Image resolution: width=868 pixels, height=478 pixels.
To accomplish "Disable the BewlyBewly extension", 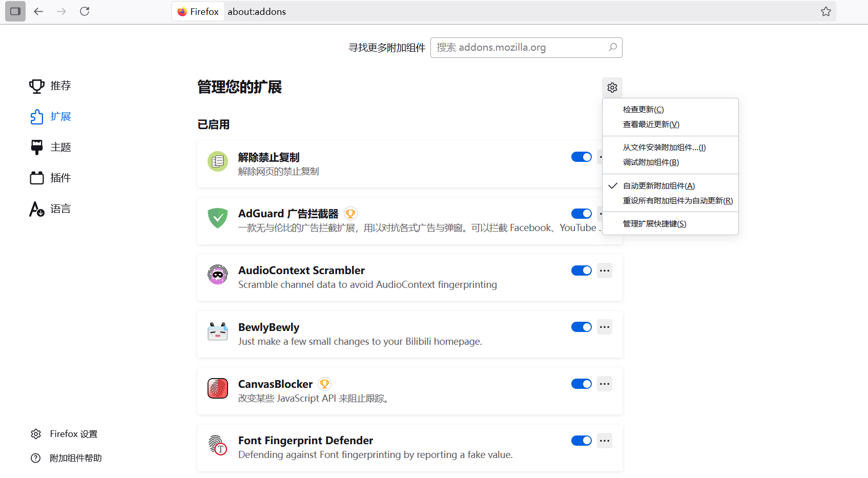I will [581, 327].
